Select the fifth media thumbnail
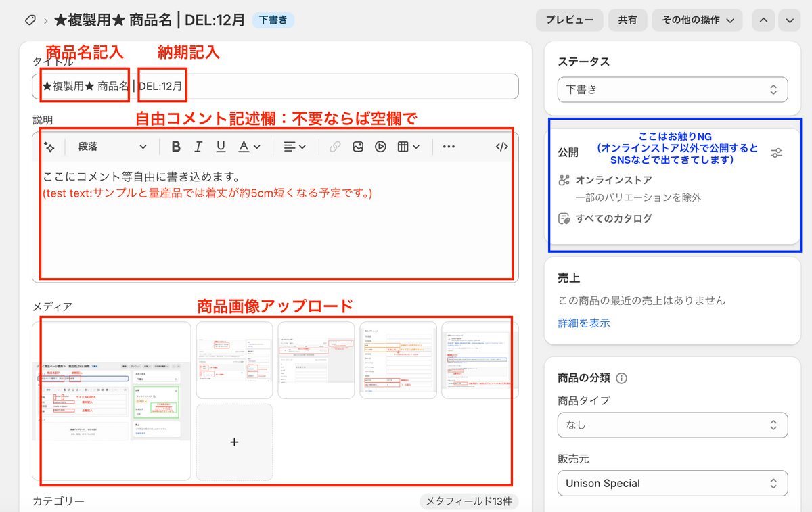 [x=480, y=360]
